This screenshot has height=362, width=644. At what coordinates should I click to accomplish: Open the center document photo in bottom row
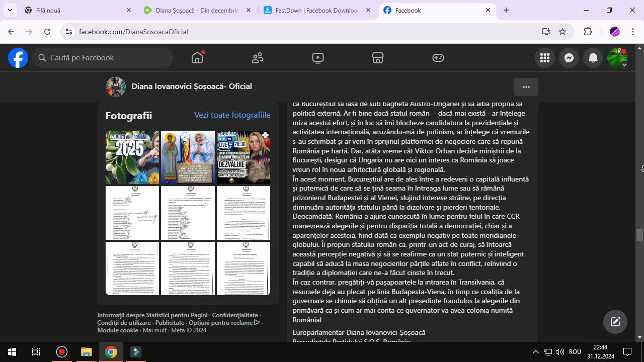click(188, 268)
